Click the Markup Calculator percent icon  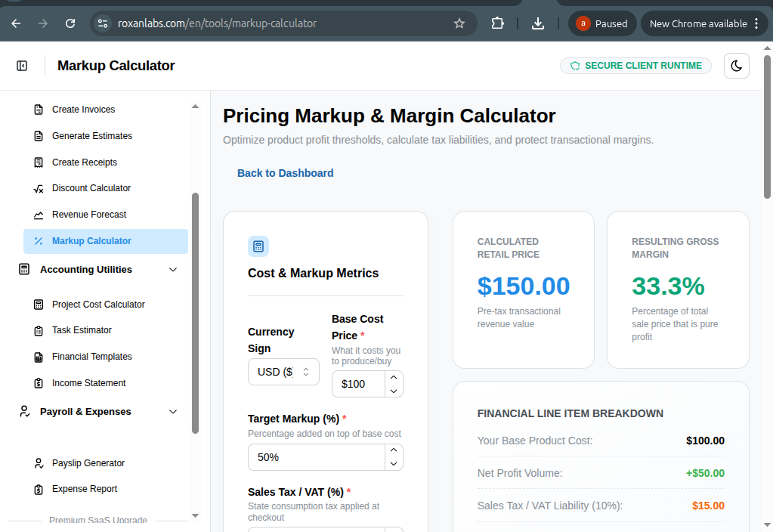pyautogui.click(x=39, y=241)
